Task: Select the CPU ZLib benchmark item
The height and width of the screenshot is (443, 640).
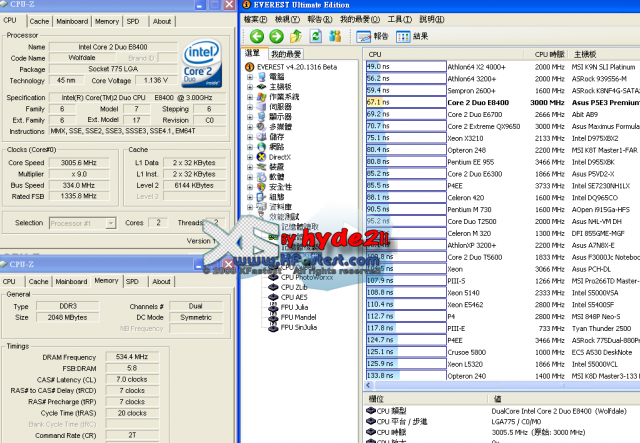Action: [x=288, y=287]
